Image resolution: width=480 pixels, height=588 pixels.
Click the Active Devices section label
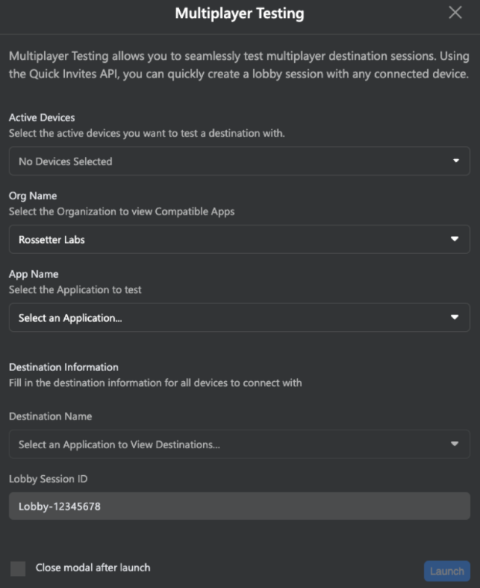click(42, 118)
